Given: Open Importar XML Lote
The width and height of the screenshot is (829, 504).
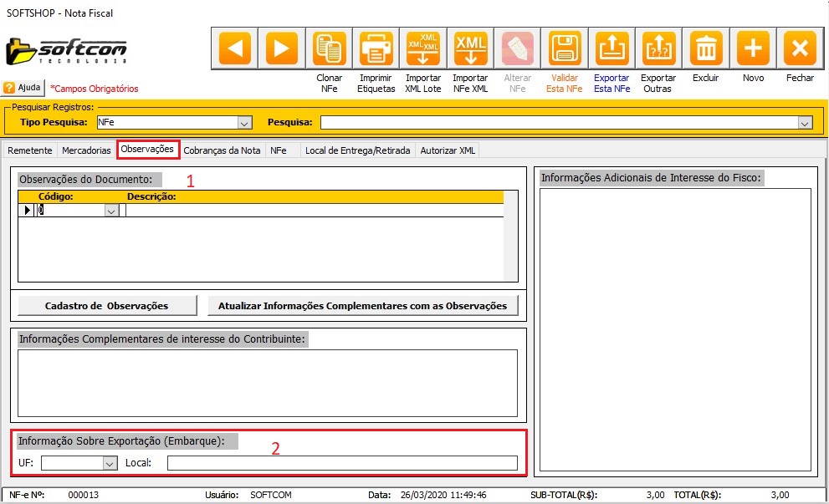Looking at the screenshot, I should click(423, 48).
